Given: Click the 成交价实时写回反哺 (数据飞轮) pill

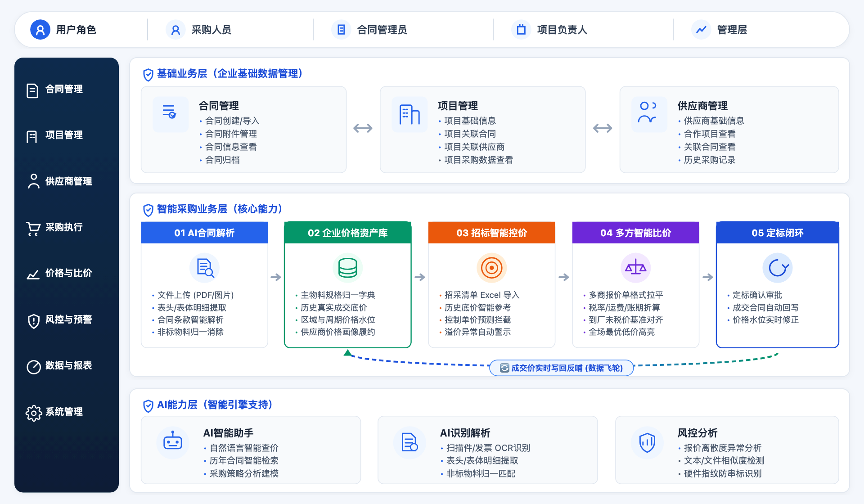Looking at the screenshot, I should [561, 368].
